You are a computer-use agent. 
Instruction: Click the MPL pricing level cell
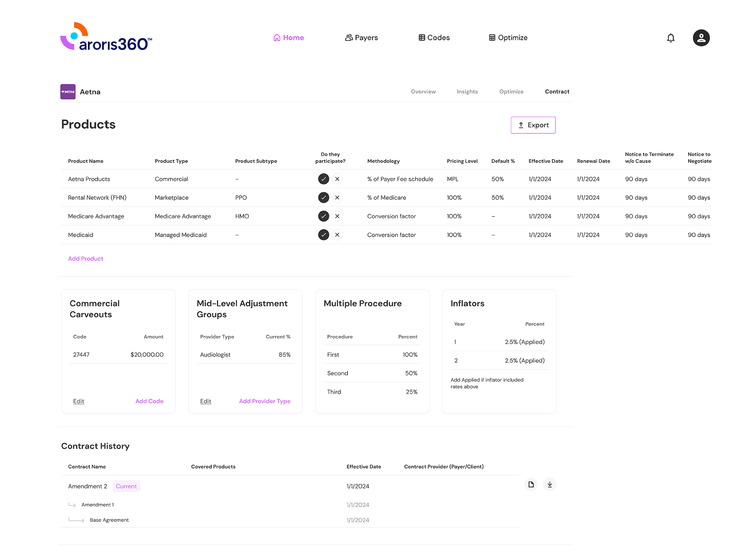[453, 179]
